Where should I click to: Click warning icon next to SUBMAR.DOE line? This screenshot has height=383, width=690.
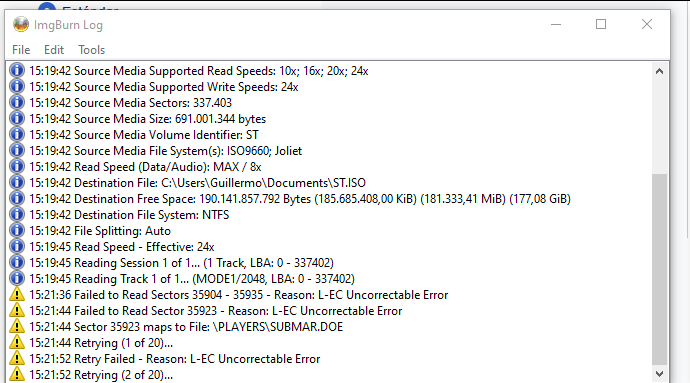point(17,326)
